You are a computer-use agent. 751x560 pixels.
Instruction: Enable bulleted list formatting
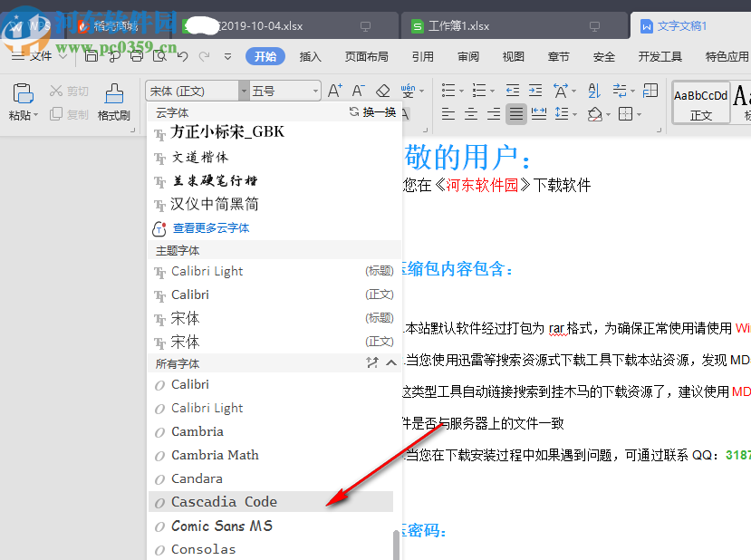click(450, 89)
